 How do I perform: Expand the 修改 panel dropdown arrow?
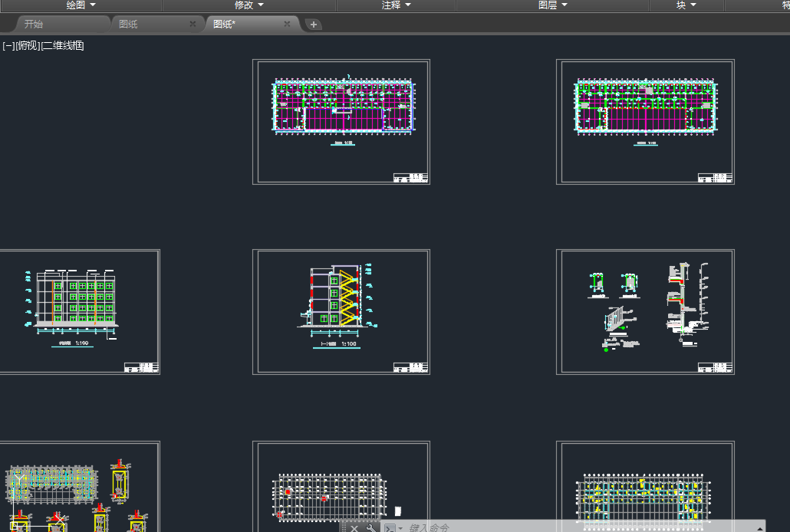261,5
